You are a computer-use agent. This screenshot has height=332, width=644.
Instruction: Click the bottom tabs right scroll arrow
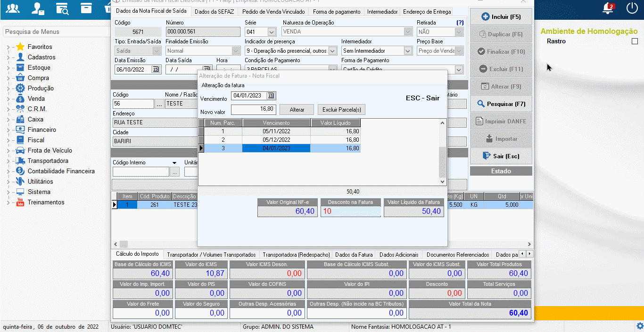[x=529, y=254]
